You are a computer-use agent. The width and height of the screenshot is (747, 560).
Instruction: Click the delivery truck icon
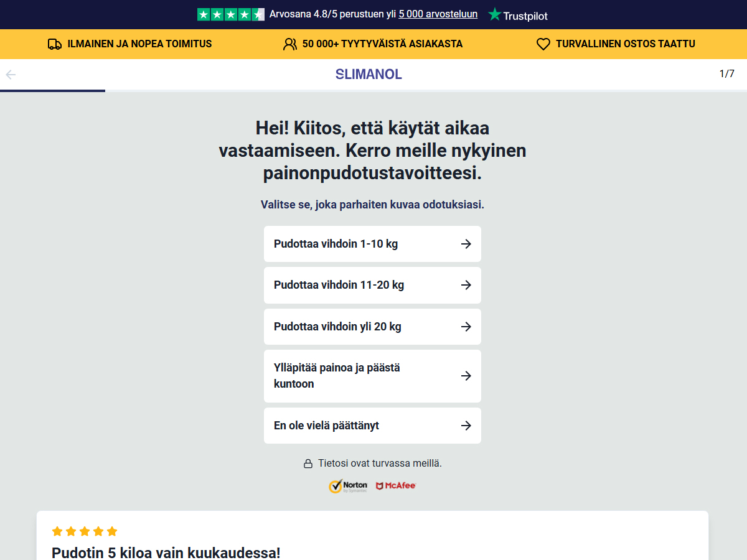55,44
